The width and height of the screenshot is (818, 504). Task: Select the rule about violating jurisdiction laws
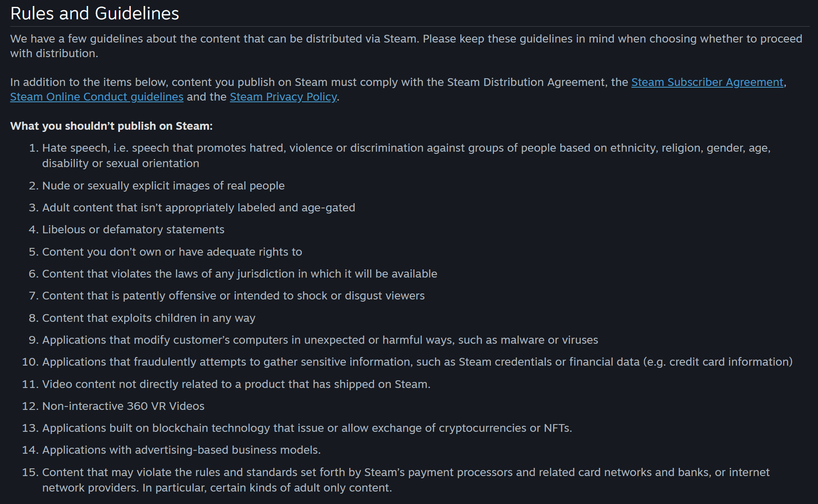(x=239, y=274)
